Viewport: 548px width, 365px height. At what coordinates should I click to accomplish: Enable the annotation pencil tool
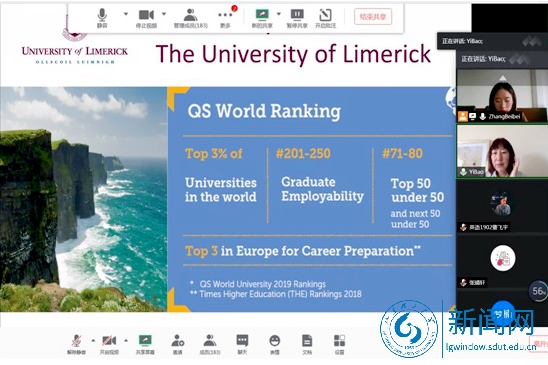point(325,18)
